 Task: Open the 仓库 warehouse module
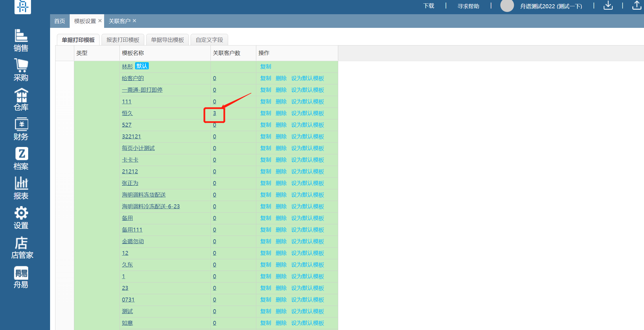point(21,99)
